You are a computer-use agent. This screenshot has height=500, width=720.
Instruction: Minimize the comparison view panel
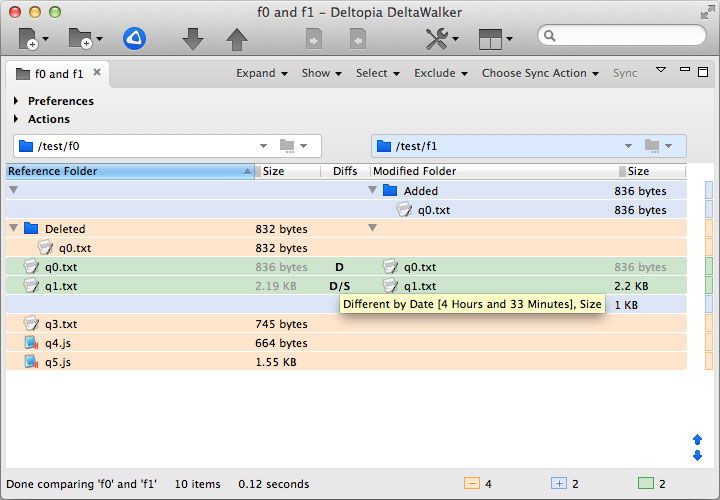[685, 69]
